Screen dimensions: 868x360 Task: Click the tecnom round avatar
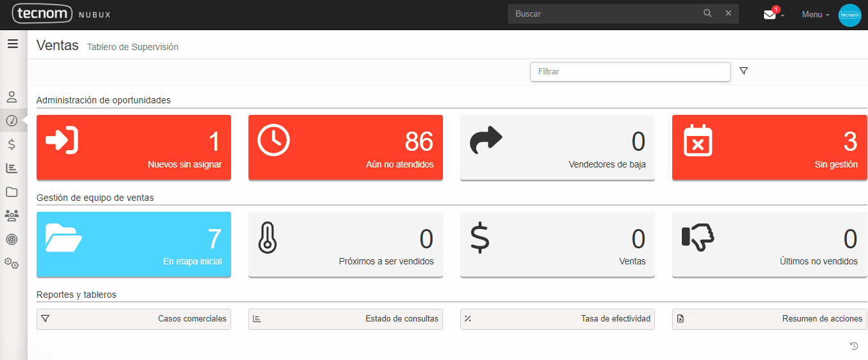tap(850, 15)
